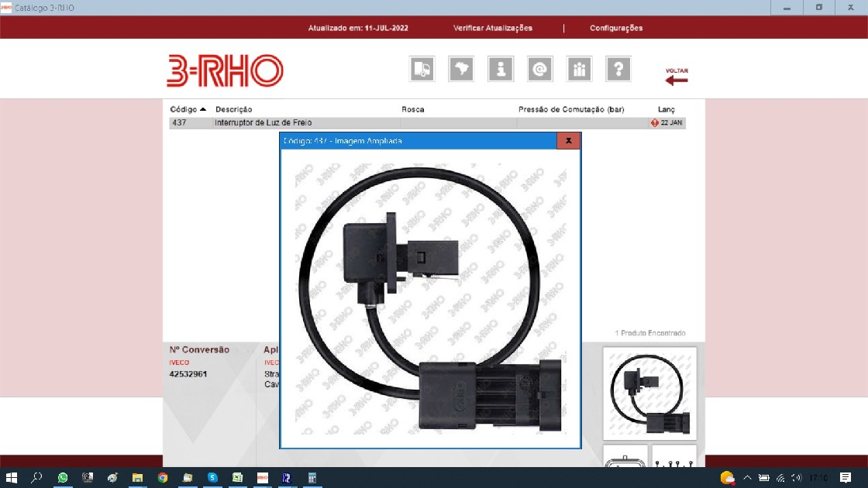Viewport: 868px width, 488px height.
Task: Close the Imagem Ampliada popup
Action: click(x=568, y=141)
